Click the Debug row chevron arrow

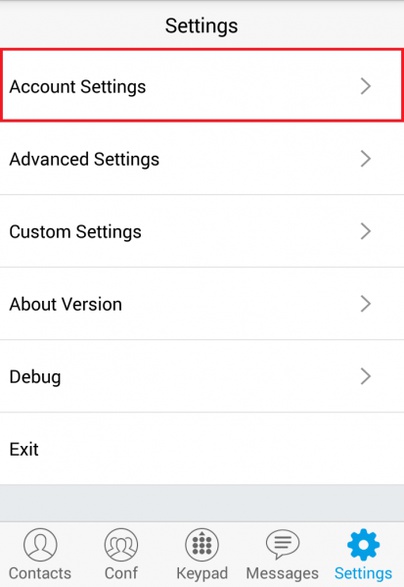click(x=365, y=376)
